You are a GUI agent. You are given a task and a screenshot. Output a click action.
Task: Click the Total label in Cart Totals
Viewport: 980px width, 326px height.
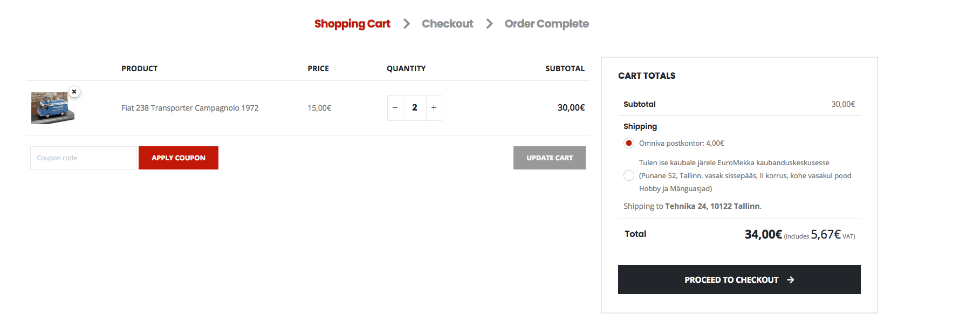(x=635, y=234)
